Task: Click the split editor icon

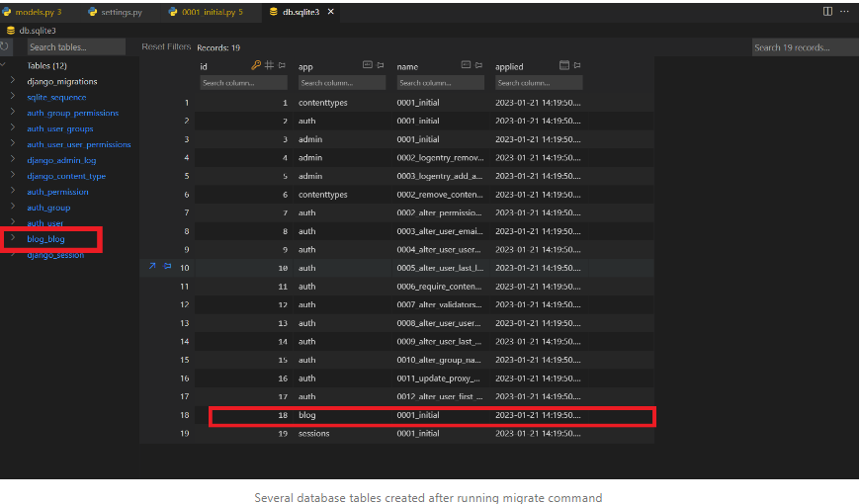Action: coord(827,11)
